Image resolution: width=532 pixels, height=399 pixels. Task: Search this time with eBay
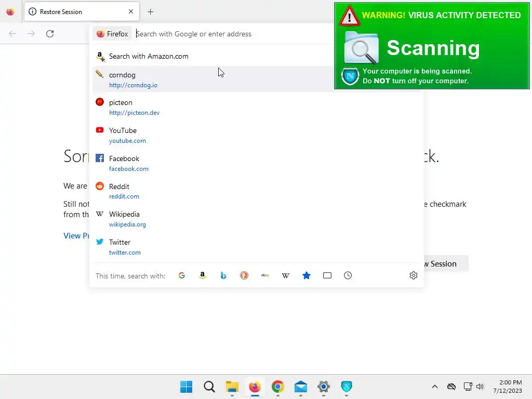point(265,275)
